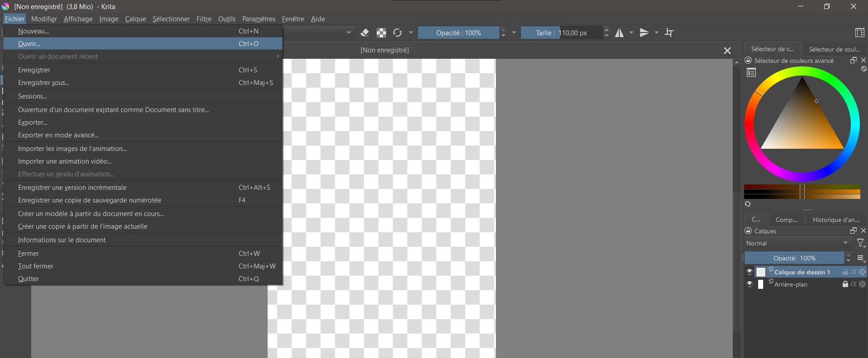
Task: Choose Quitter in the Fichier menu
Action: [143, 279]
